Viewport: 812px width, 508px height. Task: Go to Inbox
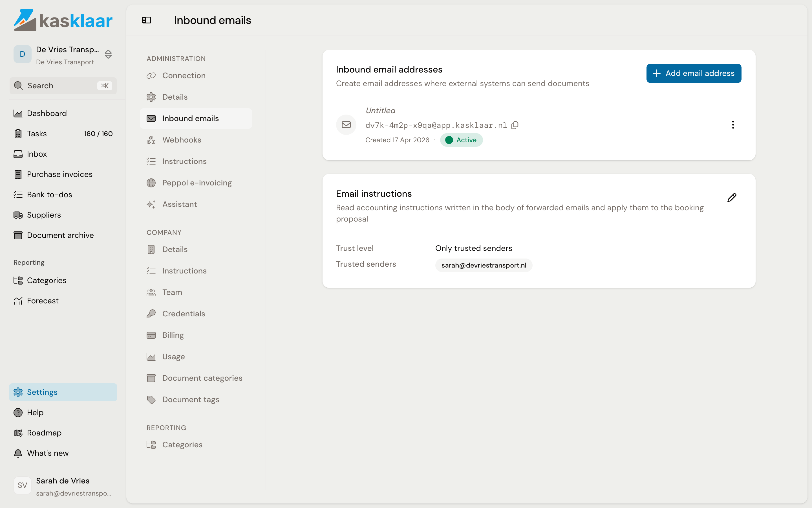coord(63,154)
